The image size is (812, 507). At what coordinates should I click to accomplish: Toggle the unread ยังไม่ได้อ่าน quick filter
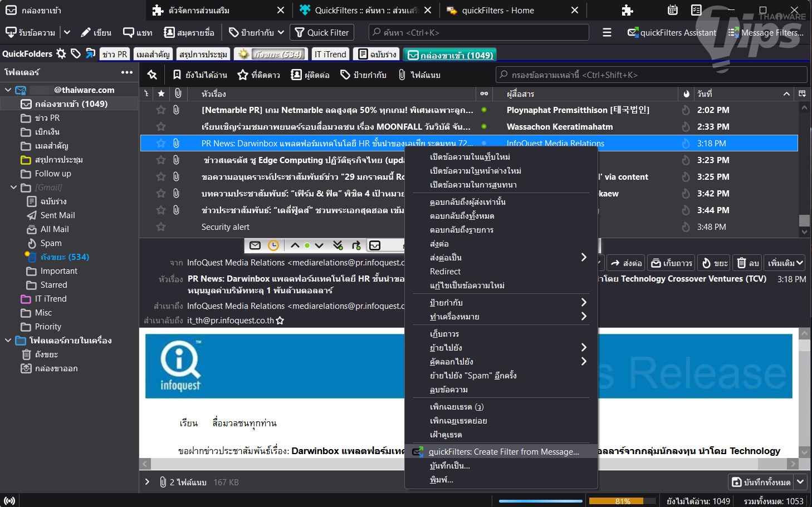point(200,75)
